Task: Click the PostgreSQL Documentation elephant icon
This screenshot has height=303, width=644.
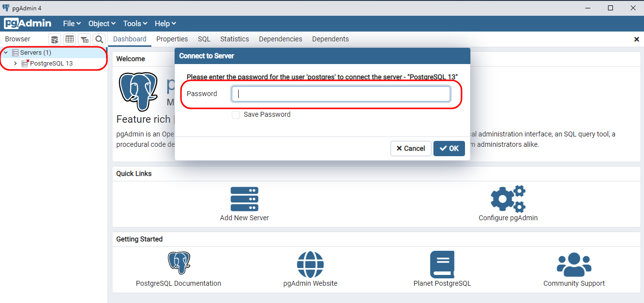Action: tap(179, 263)
